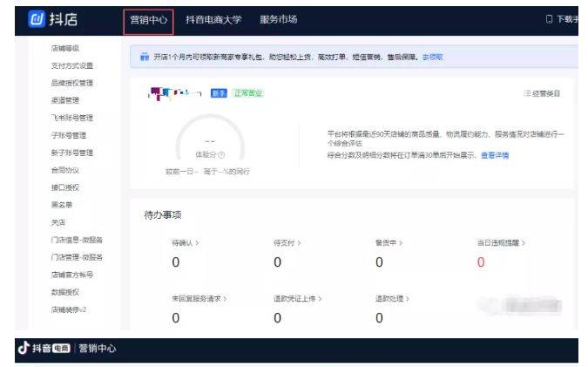Screen dimensions: 588x367
Task: Select 支付方式设置 in the sidebar
Action: coord(72,65)
